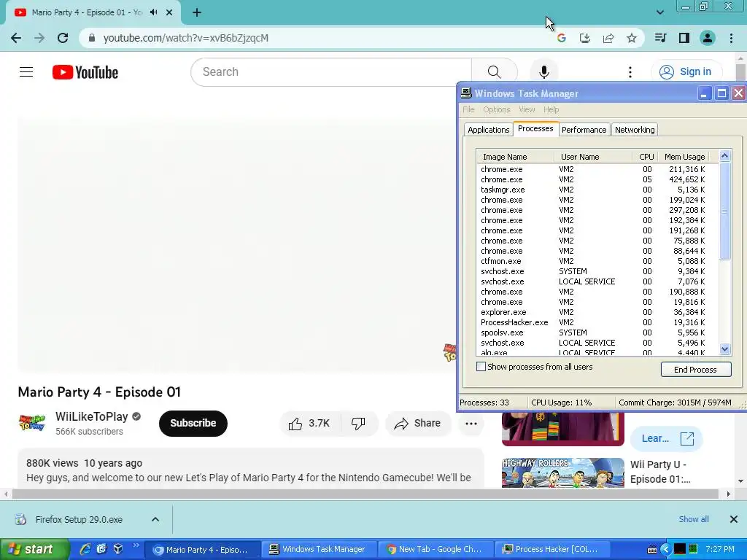Dislike the video with thumbs down
Screen dimensions: 747x560
coord(358,423)
